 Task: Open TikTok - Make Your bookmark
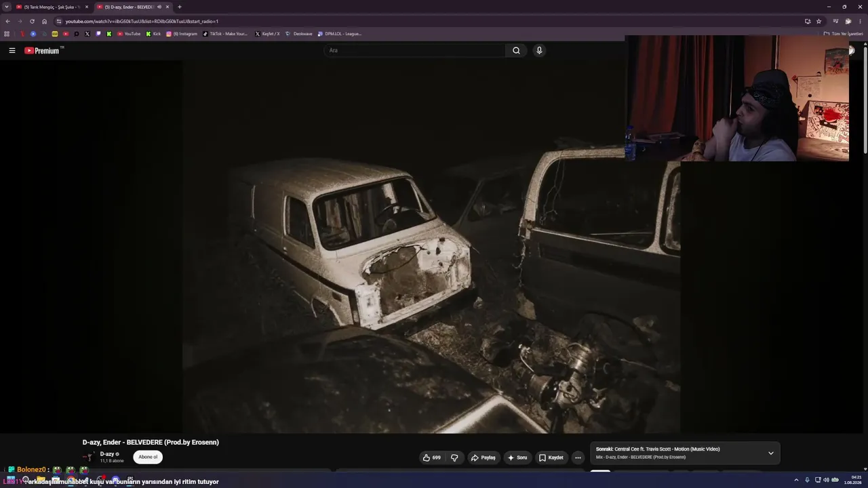click(x=226, y=34)
